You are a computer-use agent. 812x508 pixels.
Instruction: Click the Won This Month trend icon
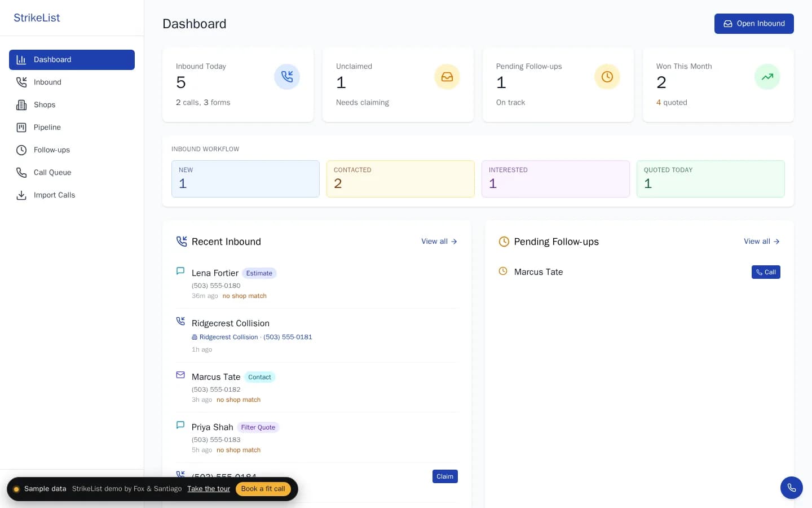tap(767, 77)
